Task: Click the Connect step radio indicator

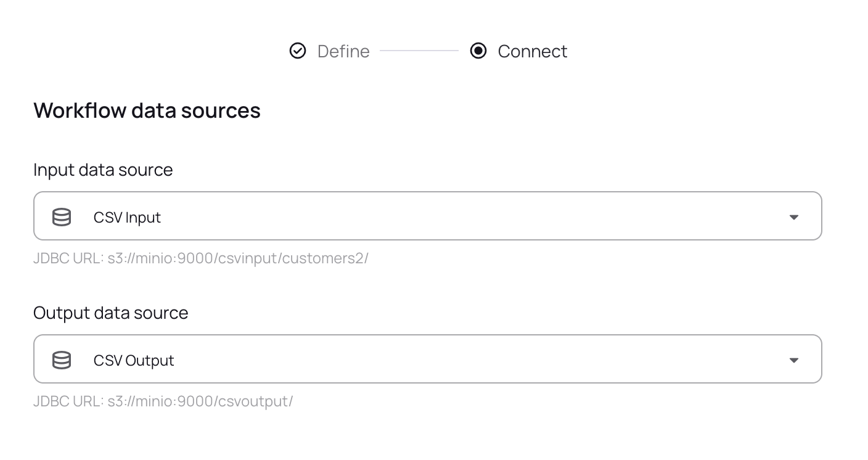Action: click(x=478, y=51)
